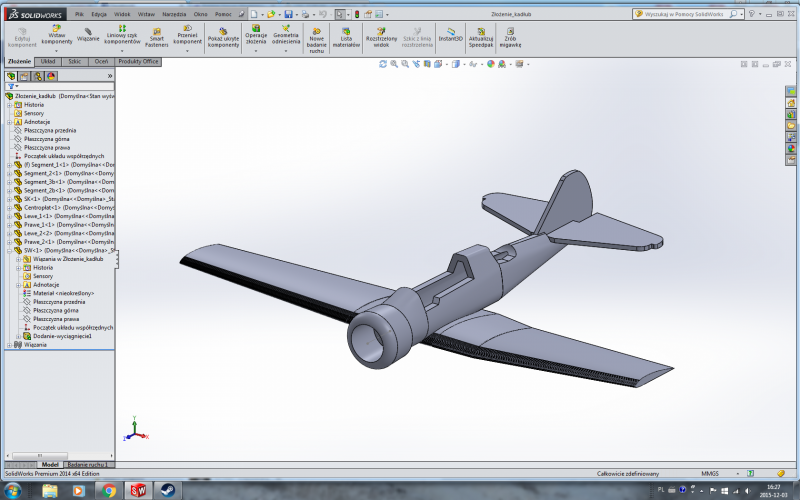
Task: Expand the Segment_1<1> tree node
Action: pos(9,164)
